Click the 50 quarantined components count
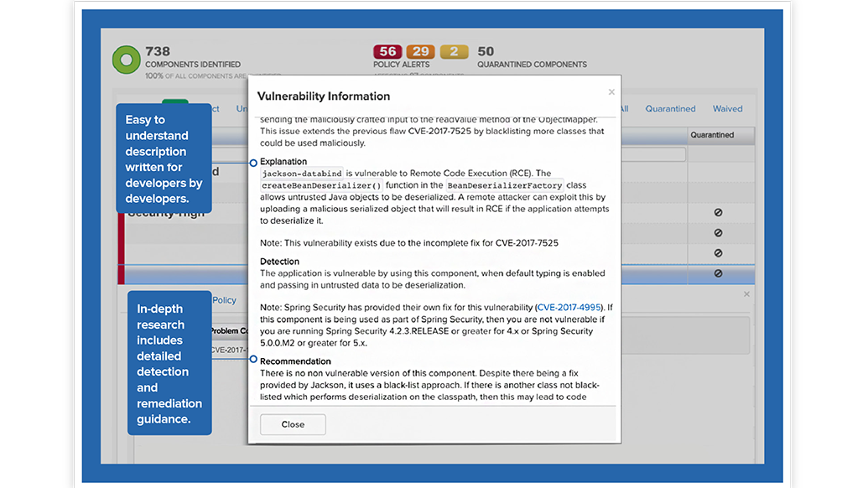The height and width of the screenshot is (488, 868). coord(486,51)
